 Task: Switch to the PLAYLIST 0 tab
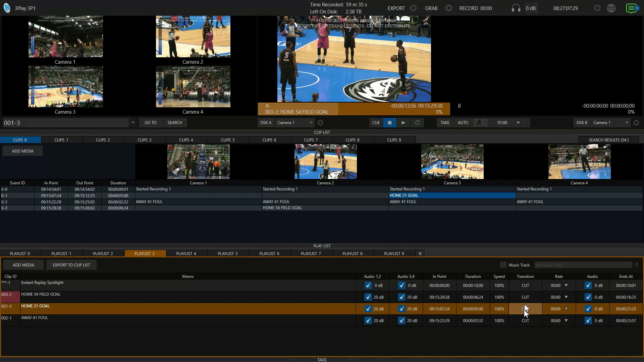[20, 254]
